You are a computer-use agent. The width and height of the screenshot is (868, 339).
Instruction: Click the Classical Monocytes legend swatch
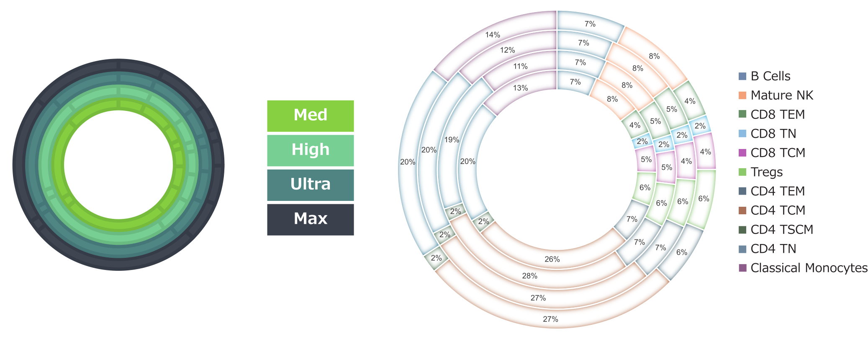pyautogui.click(x=742, y=268)
